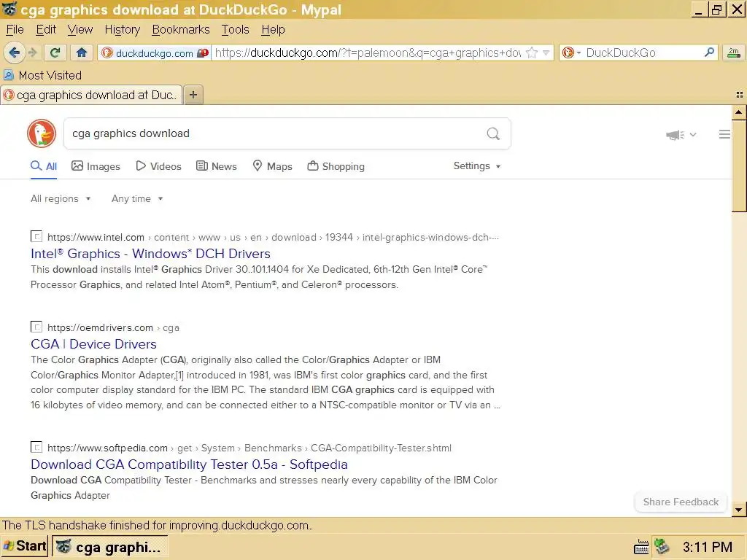Click the scrollbar down arrow
The image size is (747, 560).
(739, 510)
